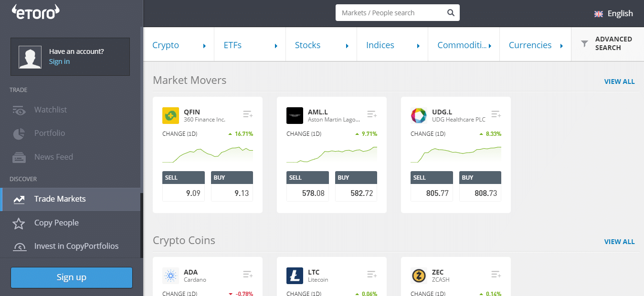Select Invest in CopyPortfolios in sidebar

(70, 246)
